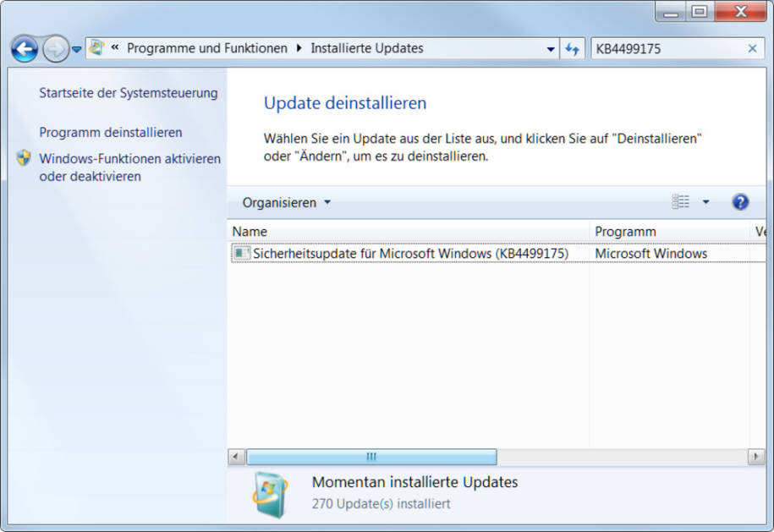Click the horizontal scrollbar left arrow
The image size is (774, 532).
pyautogui.click(x=237, y=457)
